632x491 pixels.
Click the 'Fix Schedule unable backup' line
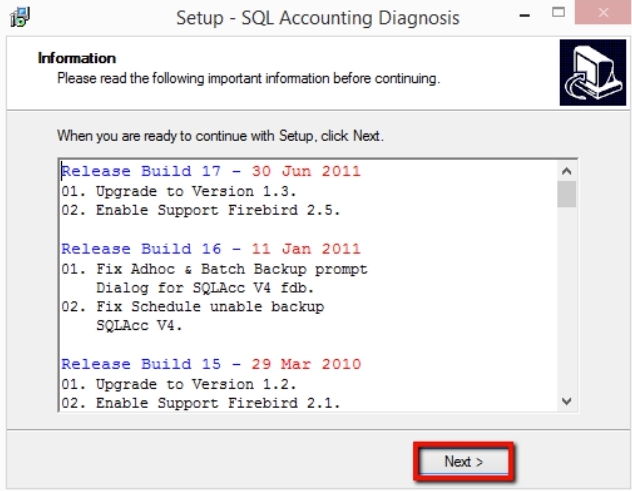point(192,306)
